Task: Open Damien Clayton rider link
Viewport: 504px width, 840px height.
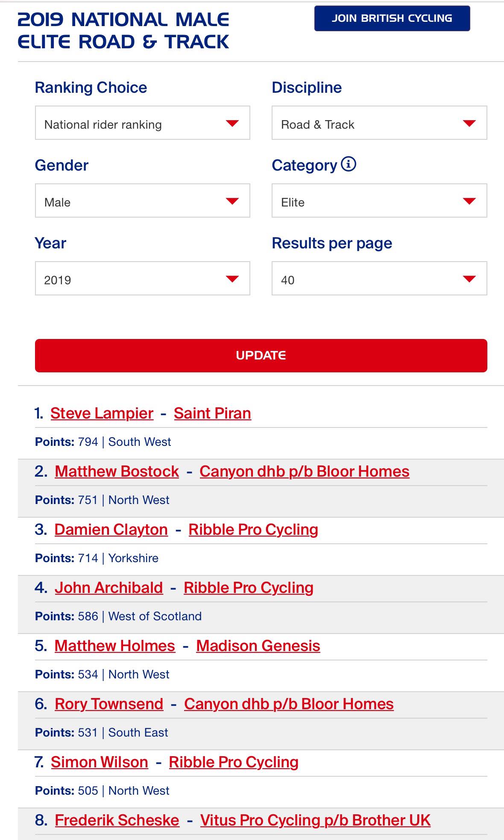Action: 111,530
